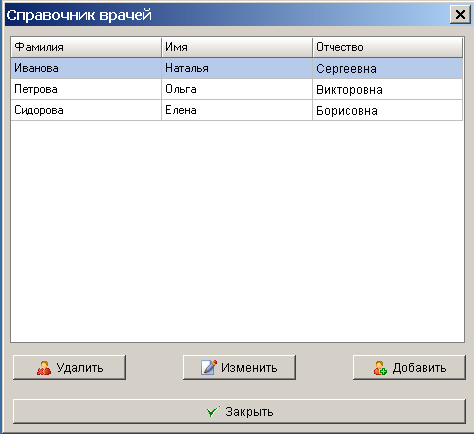The height and width of the screenshot is (434, 474).
Task: Select the Иванова row
Action: (x=237, y=68)
